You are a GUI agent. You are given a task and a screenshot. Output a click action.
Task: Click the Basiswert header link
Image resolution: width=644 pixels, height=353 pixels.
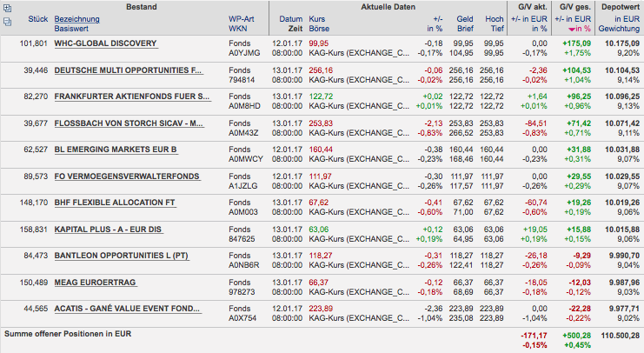pos(74,28)
